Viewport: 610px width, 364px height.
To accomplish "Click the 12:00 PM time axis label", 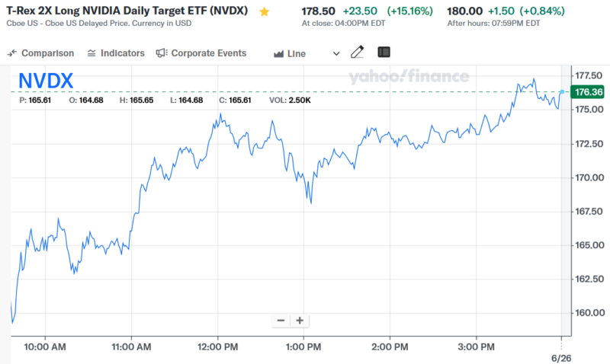I will point(219,347).
